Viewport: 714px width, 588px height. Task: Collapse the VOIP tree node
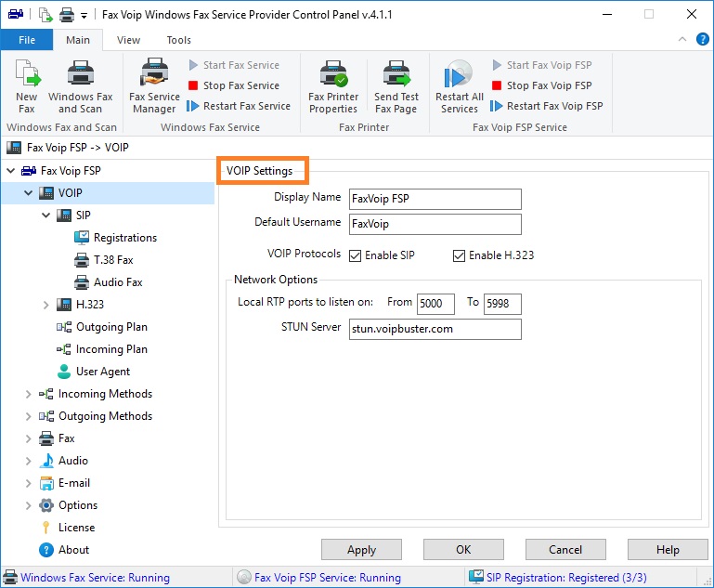pyautogui.click(x=28, y=193)
